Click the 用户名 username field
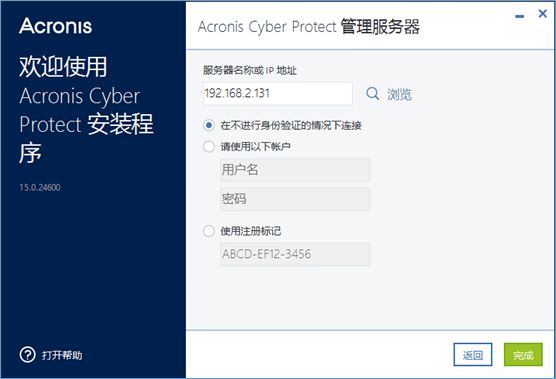 click(295, 170)
